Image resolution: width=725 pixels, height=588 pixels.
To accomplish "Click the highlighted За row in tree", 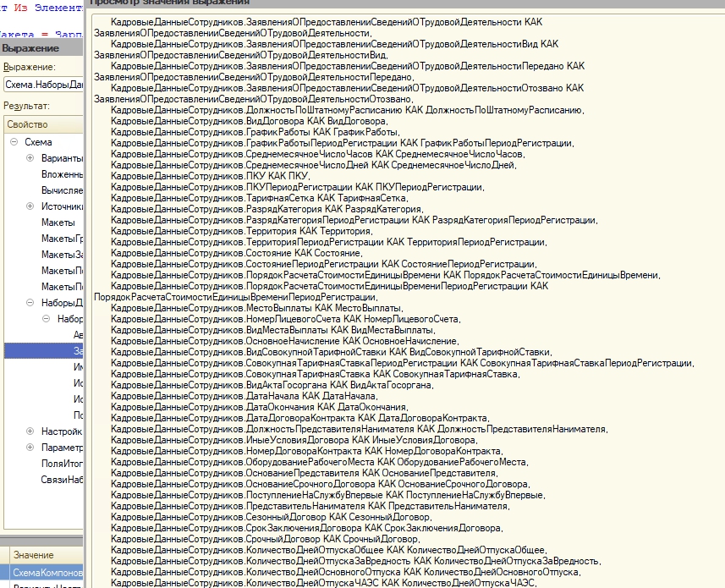I will pyautogui.click(x=78, y=351).
